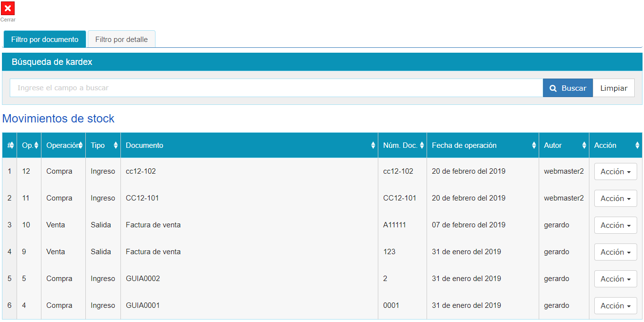Click the red Cerrar close icon
Image resolution: width=644 pixels, height=322 pixels.
pyautogui.click(x=8, y=8)
